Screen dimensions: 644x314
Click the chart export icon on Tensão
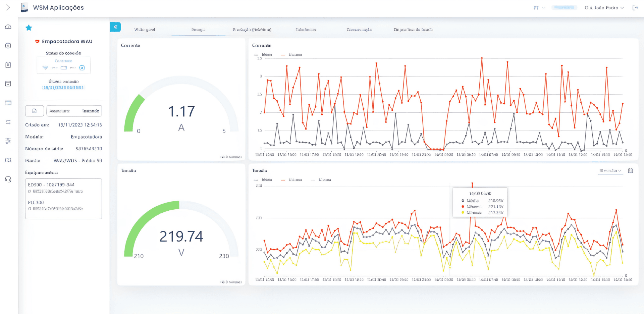pyautogui.click(x=631, y=171)
